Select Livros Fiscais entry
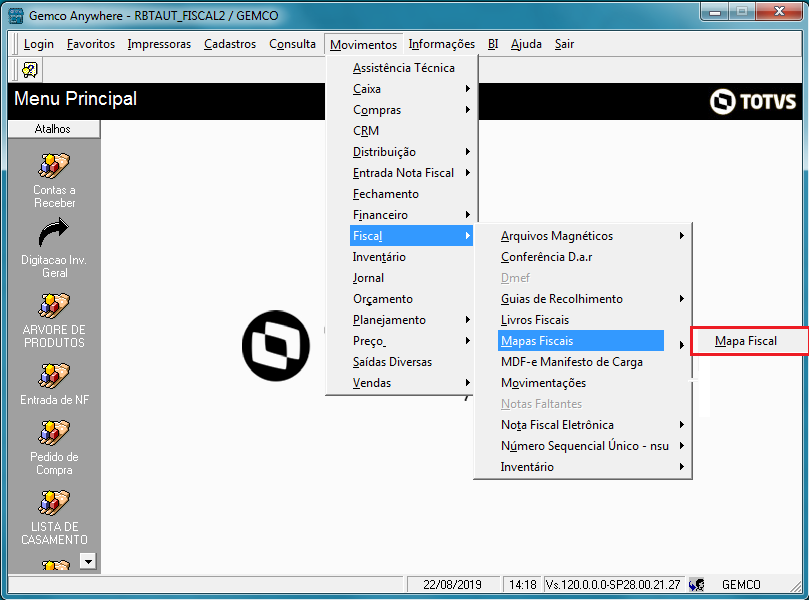Image resolution: width=809 pixels, height=600 pixels. pyautogui.click(x=593, y=320)
